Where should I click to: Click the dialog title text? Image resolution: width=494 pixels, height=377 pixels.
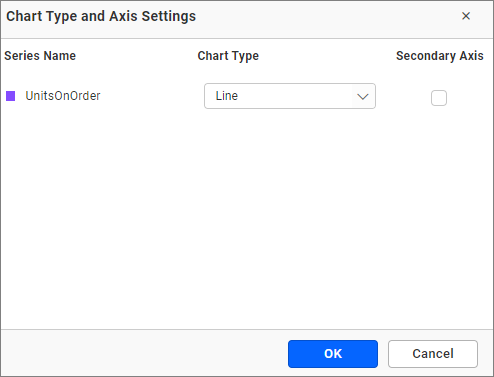[101, 16]
